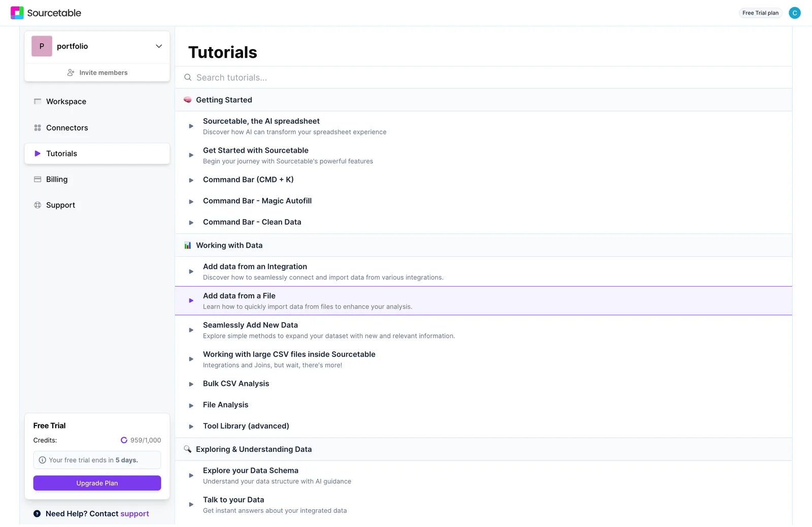Open Add data from an Integration tutorial
Screen dimensions: 812x527
click(x=484, y=271)
